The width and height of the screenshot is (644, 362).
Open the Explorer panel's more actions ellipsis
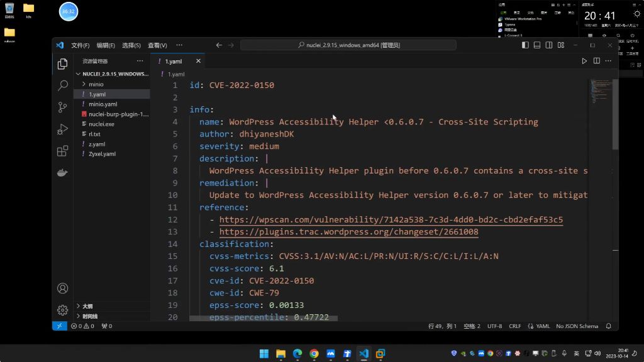[x=140, y=61]
